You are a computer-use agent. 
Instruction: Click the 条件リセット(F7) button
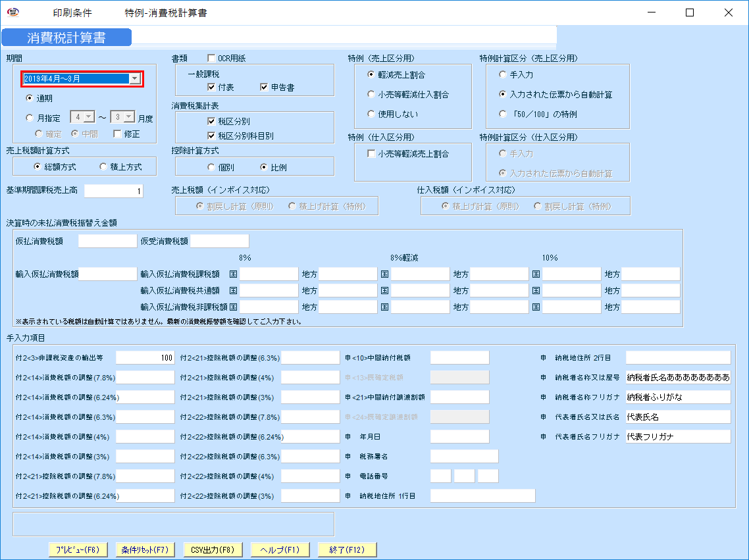click(145, 549)
